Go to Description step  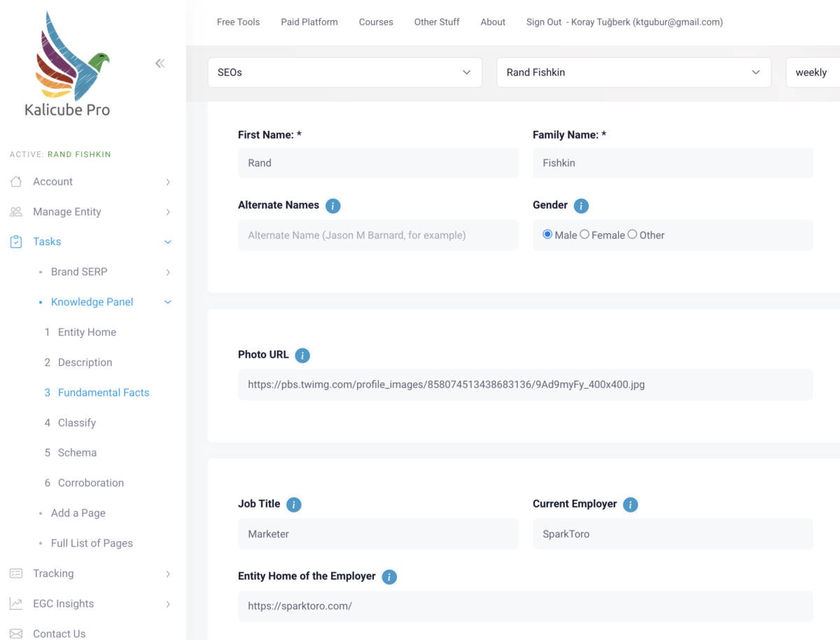point(85,362)
